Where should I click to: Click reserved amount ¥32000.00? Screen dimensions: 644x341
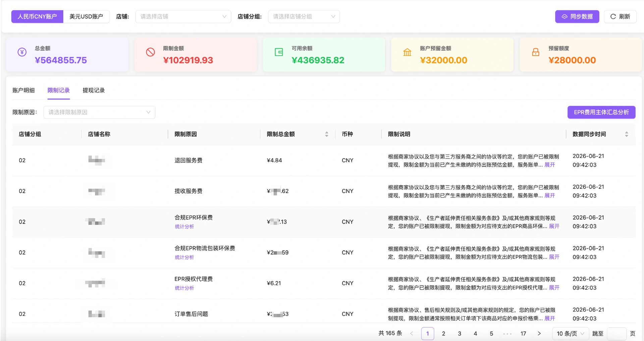pyautogui.click(x=443, y=60)
